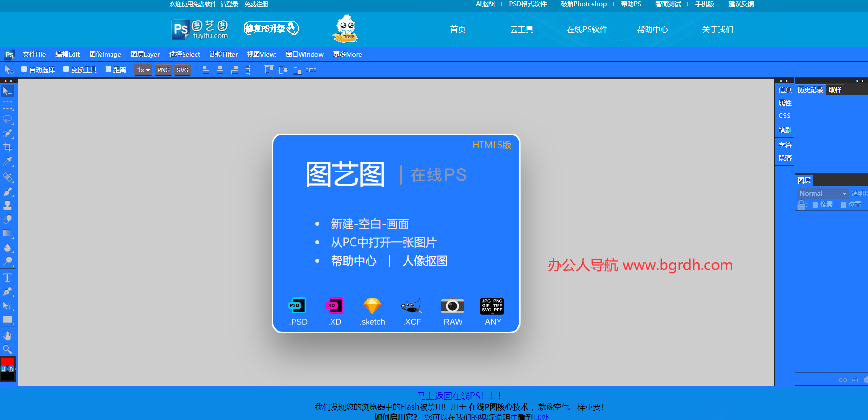Click the align top edges icon
This screenshot has width=868, height=420.
(x=269, y=70)
